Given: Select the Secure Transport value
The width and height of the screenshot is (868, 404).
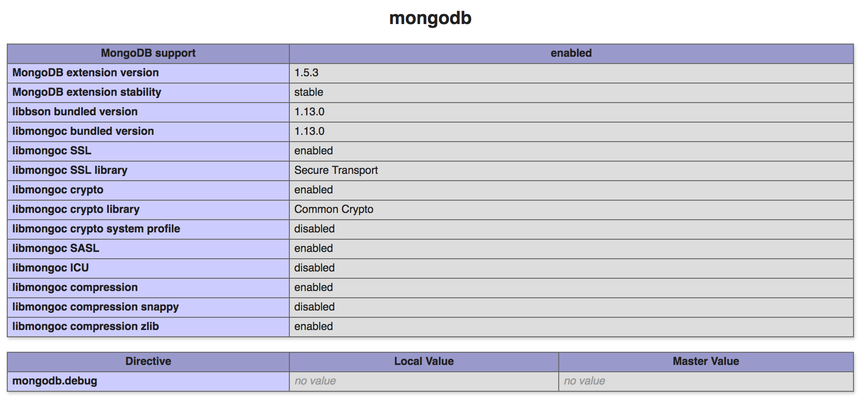Looking at the screenshot, I should point(336,170).
